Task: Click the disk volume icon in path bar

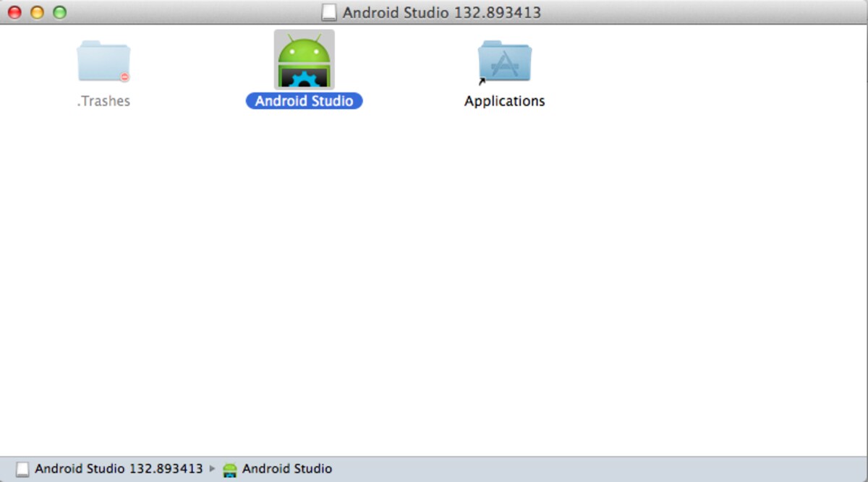Action: point(23,469)
